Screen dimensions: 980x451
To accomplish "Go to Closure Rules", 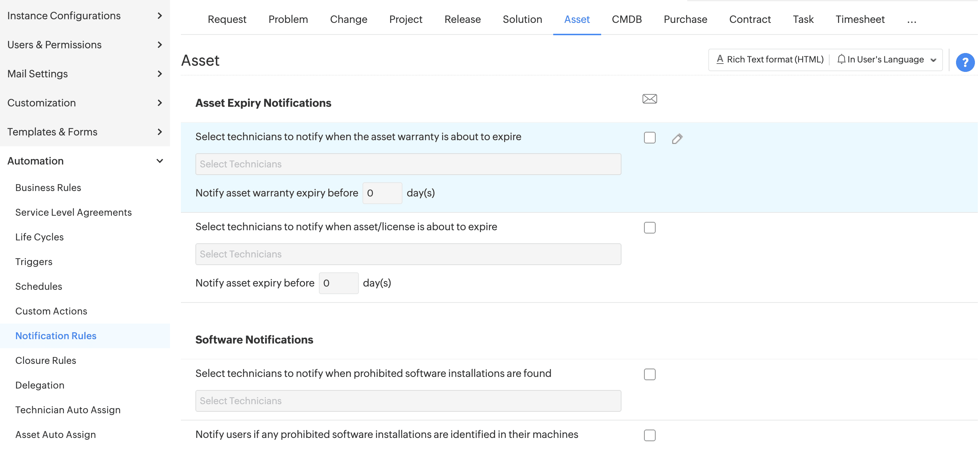I will 46,360.
